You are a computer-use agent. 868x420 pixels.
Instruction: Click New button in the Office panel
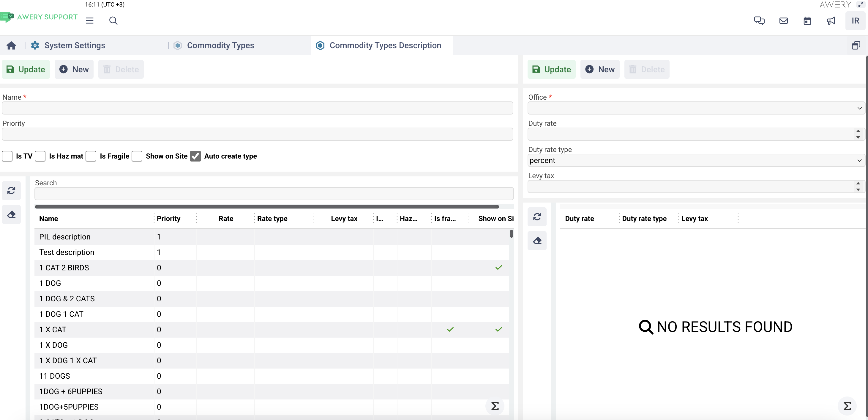[x=600, y=70]
